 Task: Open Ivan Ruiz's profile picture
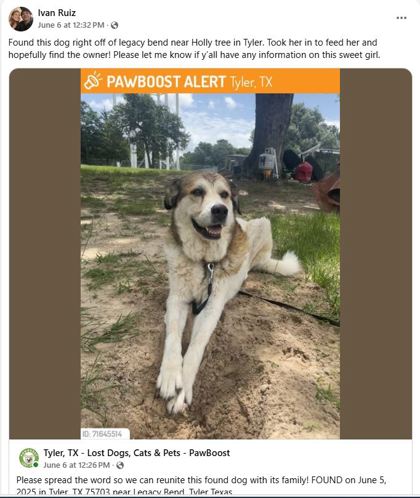[21, 19]
